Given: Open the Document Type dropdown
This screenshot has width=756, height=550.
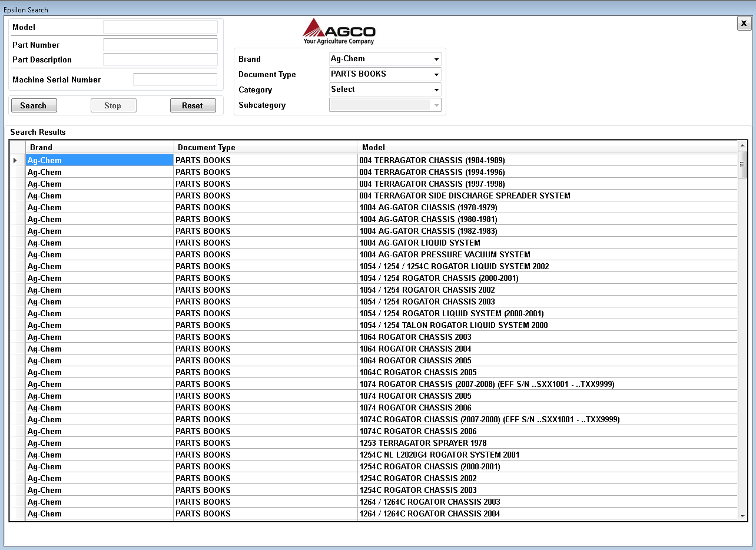Looking at the screenshot, I should [x=385, y=74].
